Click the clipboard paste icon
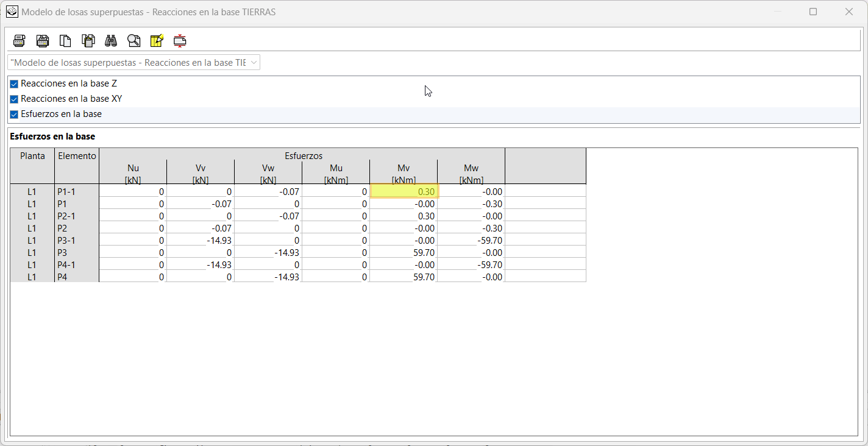Image resolution: width=868 pixels, height=446 pixels. click(x=88, y=41)
